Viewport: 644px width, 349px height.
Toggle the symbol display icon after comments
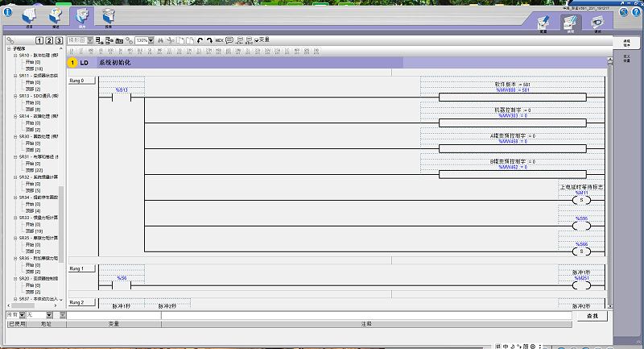239,40
